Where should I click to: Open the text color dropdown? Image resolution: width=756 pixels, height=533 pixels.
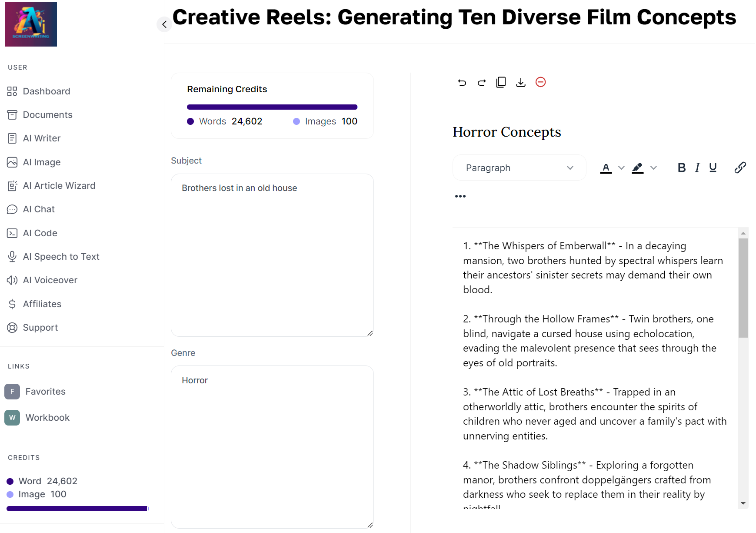click(621, 168)
